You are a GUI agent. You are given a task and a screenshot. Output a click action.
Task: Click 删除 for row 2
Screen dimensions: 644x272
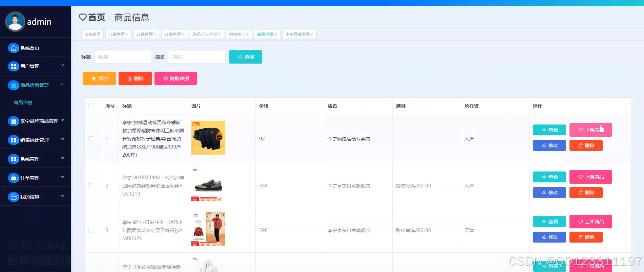[586, 192]
